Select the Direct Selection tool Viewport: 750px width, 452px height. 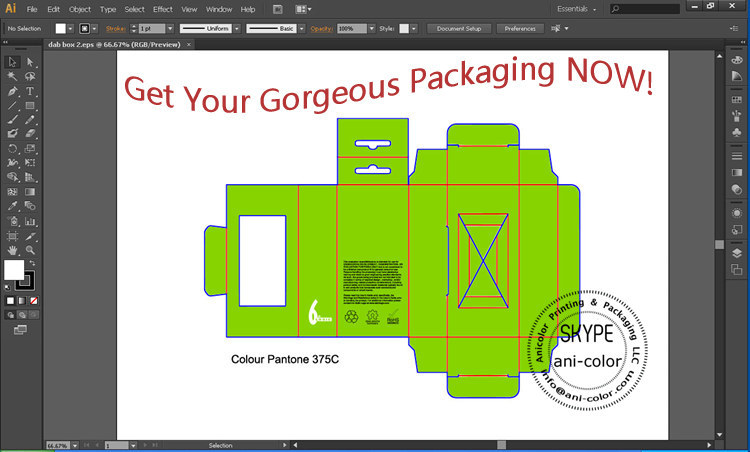[30, 62]
